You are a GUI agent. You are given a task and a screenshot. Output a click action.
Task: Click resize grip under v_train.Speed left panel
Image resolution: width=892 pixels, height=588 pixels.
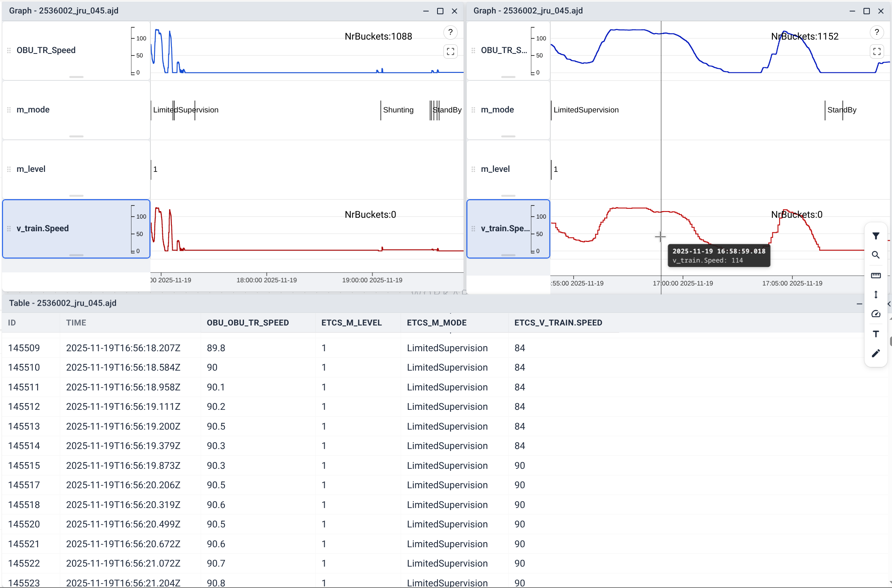pos(76,255)
